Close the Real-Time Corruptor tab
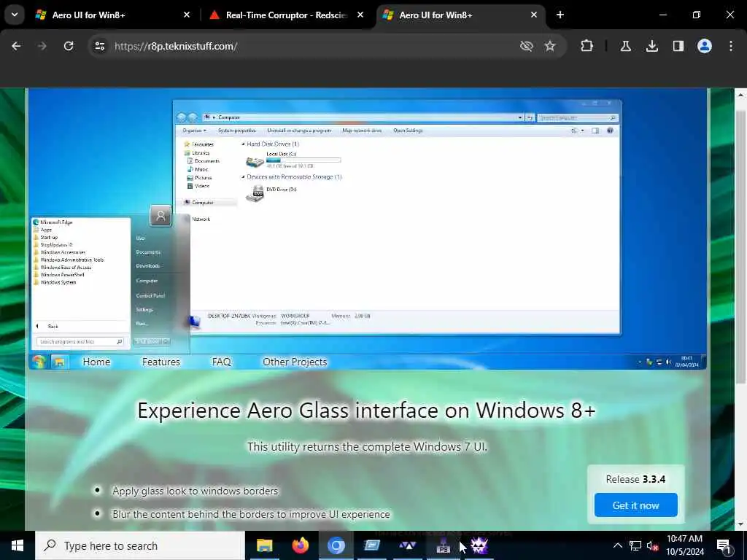Screen dimensions: 747x560 pyautogui.click(x=360, y=15)
